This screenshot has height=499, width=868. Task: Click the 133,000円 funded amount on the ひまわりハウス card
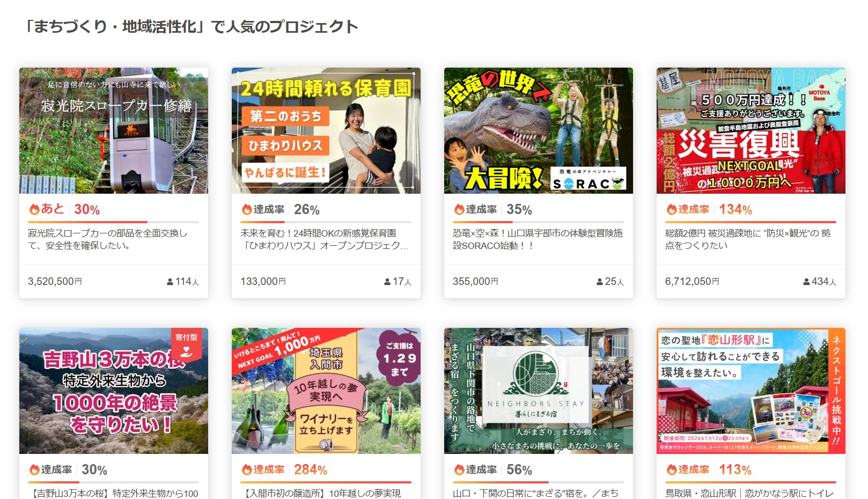click(263, 282)
